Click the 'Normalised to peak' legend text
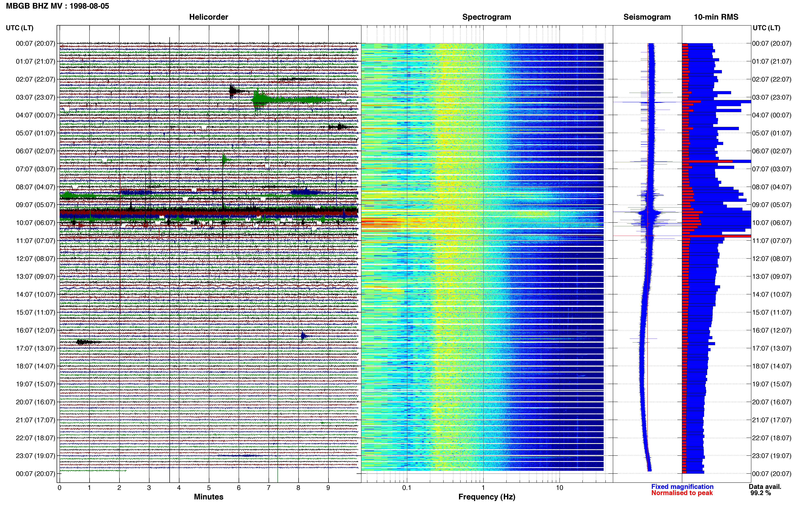The height and width of the screenshot is (508, 812). (682, 493)
